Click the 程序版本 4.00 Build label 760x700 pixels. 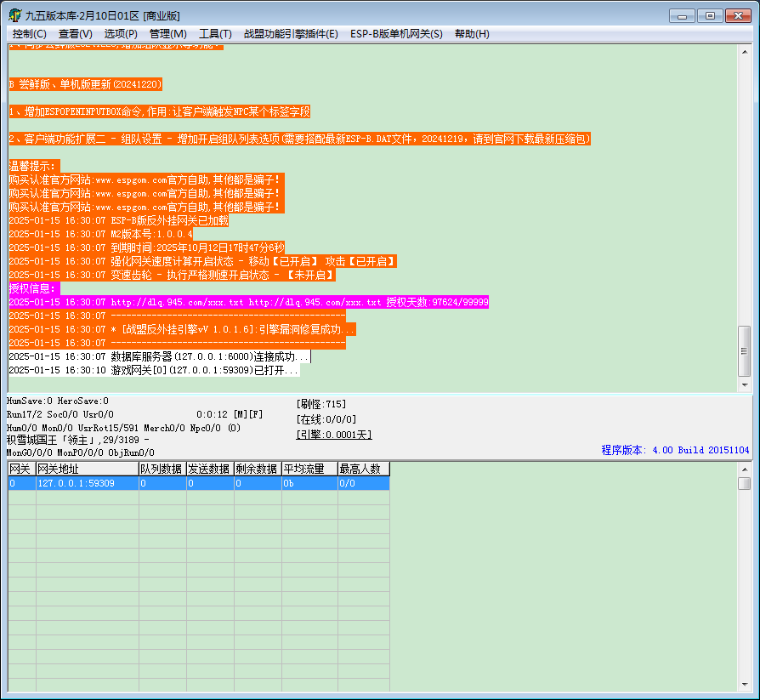[x=675, y=450]
